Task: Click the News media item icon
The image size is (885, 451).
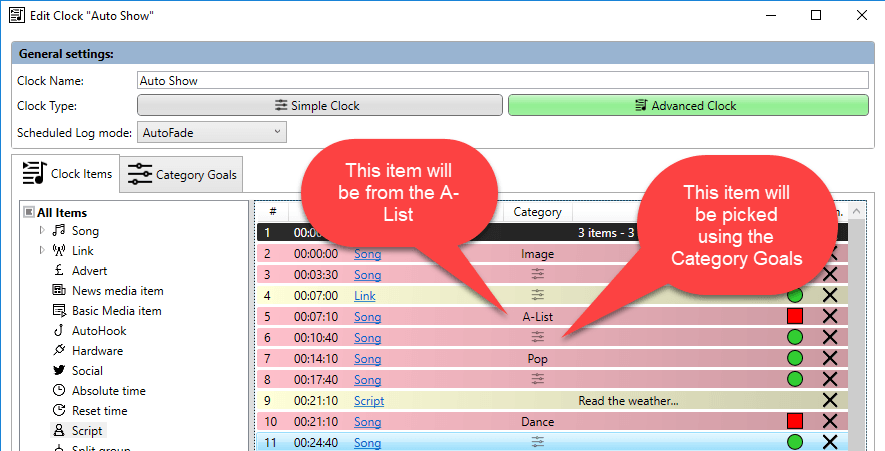Action: pyautogui.click(x=59, y=290)
